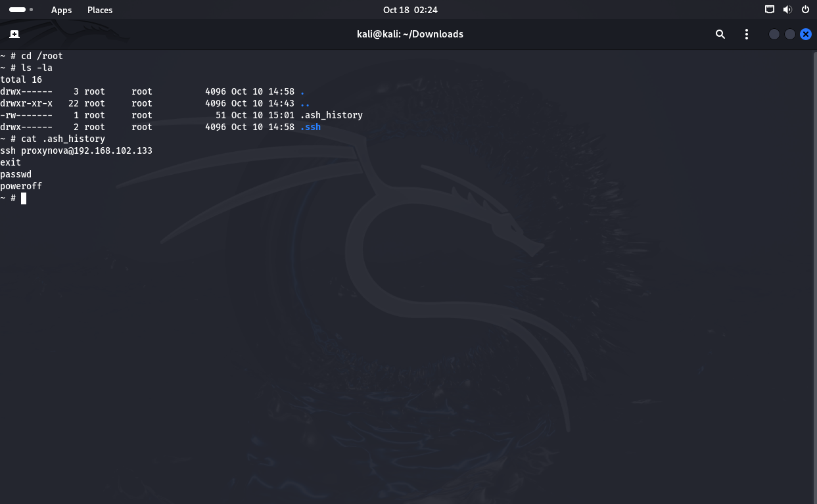Click the terminal search magnifier icon
The height and width of the screenshot is (504, 817).
click(720, 34)
